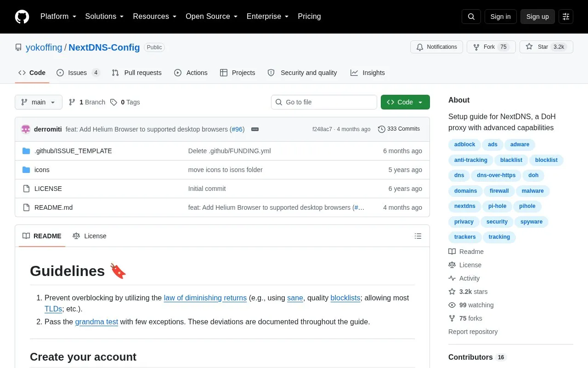Open the 0 Tags link
The height and width of the screenshot is (368, 588).
coord(125,102)
